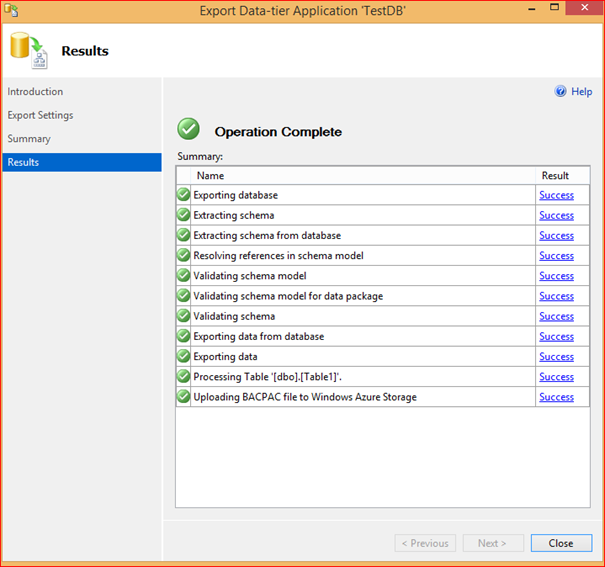The width and height of the screenshot is (605, 567).
Task: Open Success link for Exporting data from database
Action: tap(556, 336)
